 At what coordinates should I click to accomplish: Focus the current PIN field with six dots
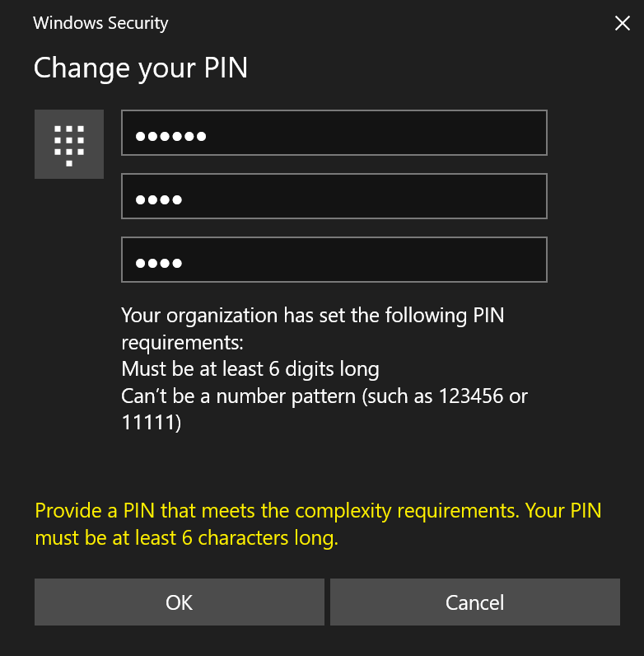pos(334,133)
